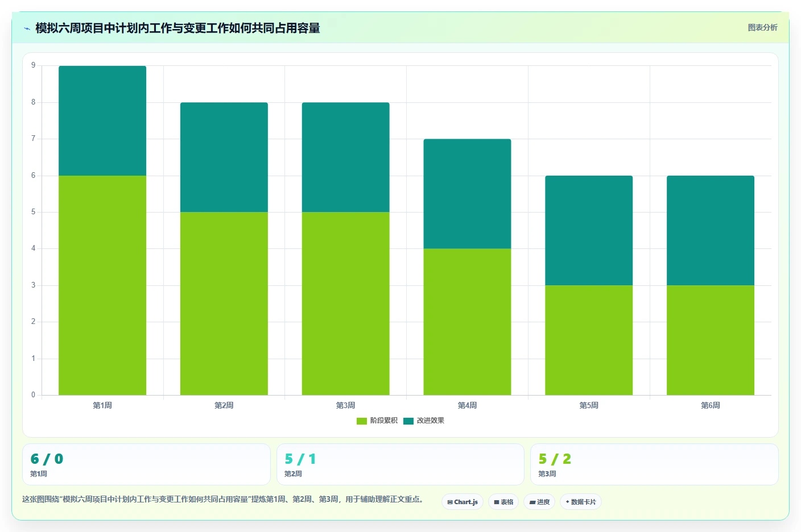Click the teal 改进效果 bar for 第2周

coord(224,157)
